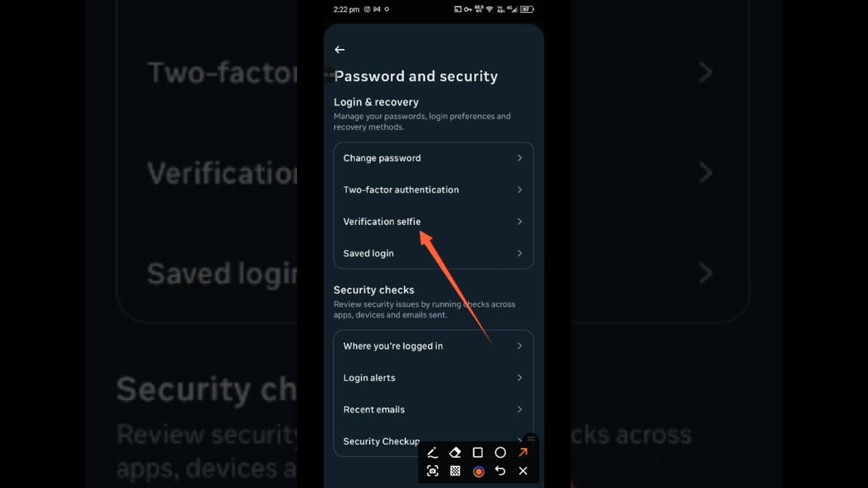The height and width of the screenshot is (488, 868).
Task: Tap the cast icon in status bar
Action: [458, 9]
